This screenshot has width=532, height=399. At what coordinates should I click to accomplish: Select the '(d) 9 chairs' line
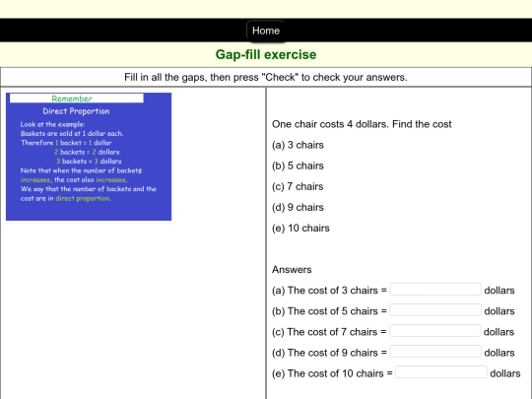[298, 207]
